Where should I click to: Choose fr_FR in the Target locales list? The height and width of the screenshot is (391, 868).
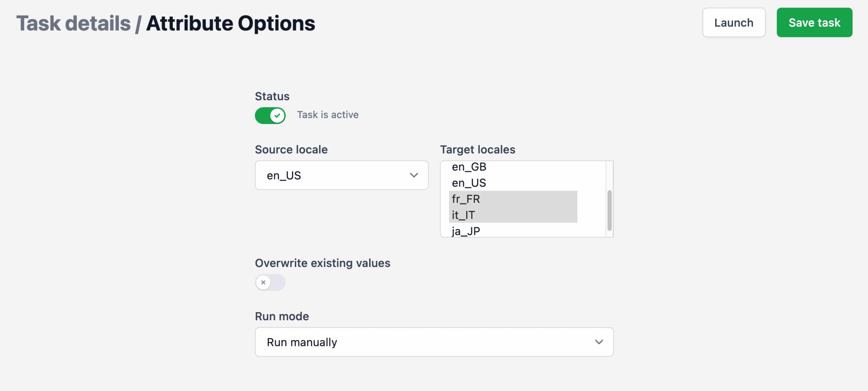click(x=466, y=199)
